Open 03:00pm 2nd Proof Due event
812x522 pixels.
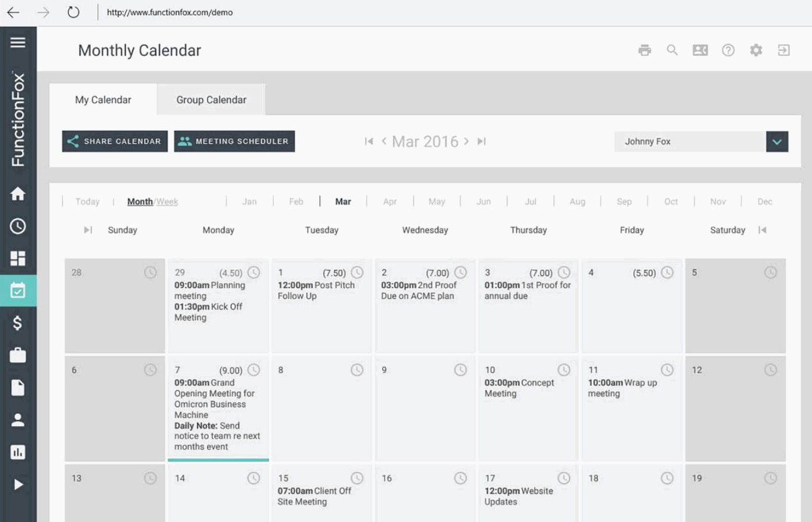419,291
